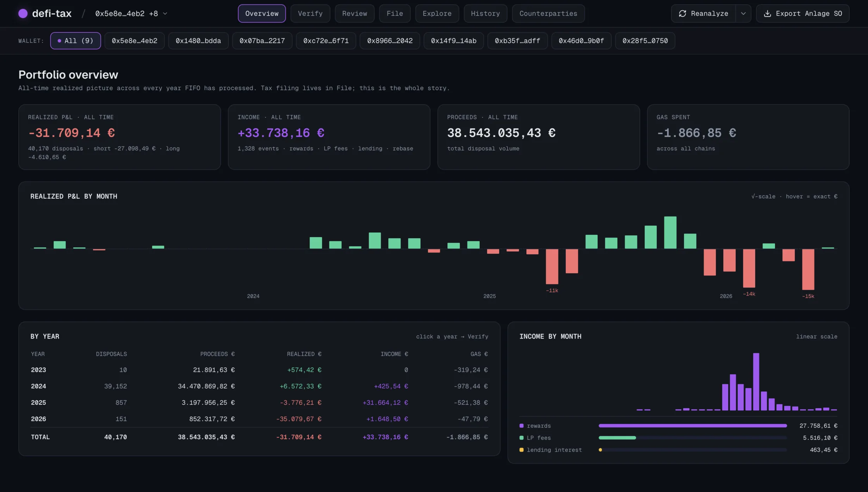Click the rewards progress bar
Screen dimensions: 868x492
pyautogui.click(x=692, y=426)
